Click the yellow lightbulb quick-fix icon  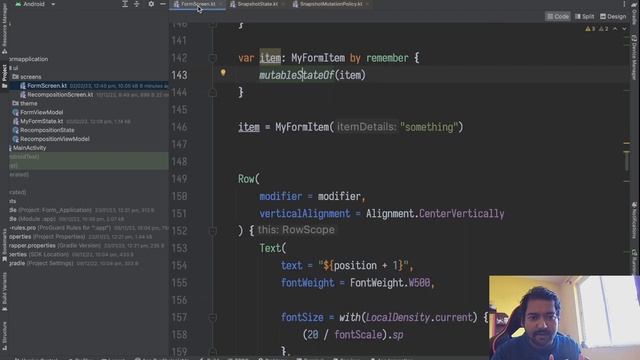[223, 73]
